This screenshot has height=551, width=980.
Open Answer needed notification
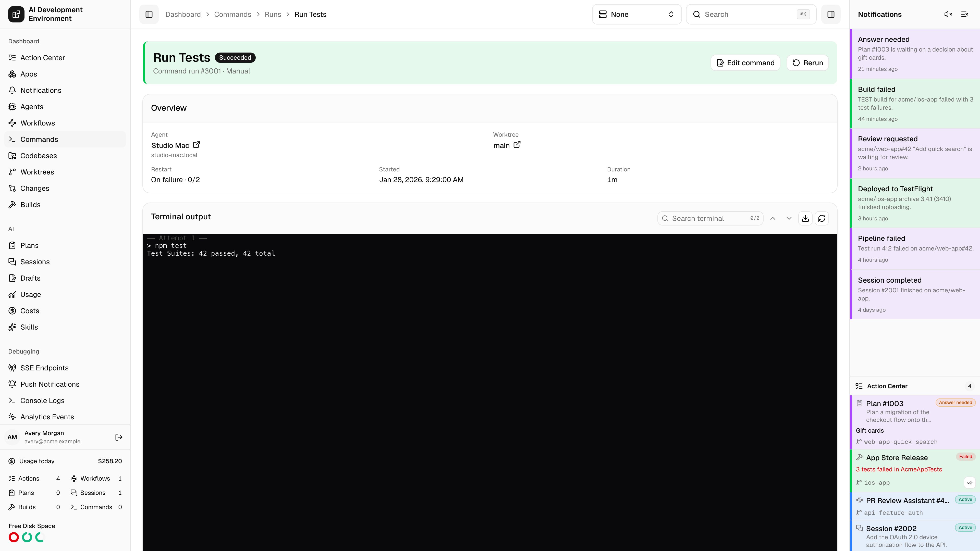[x=915, y=54]
